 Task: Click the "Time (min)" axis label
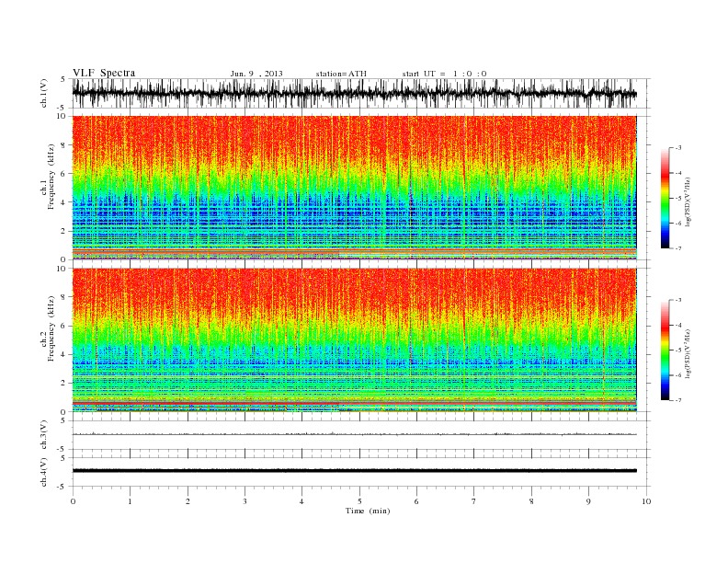tap(368, 511)
